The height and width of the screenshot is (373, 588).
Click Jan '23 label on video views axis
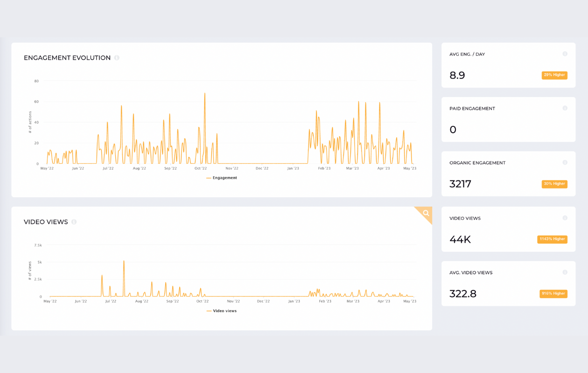(x=294, y=301)
